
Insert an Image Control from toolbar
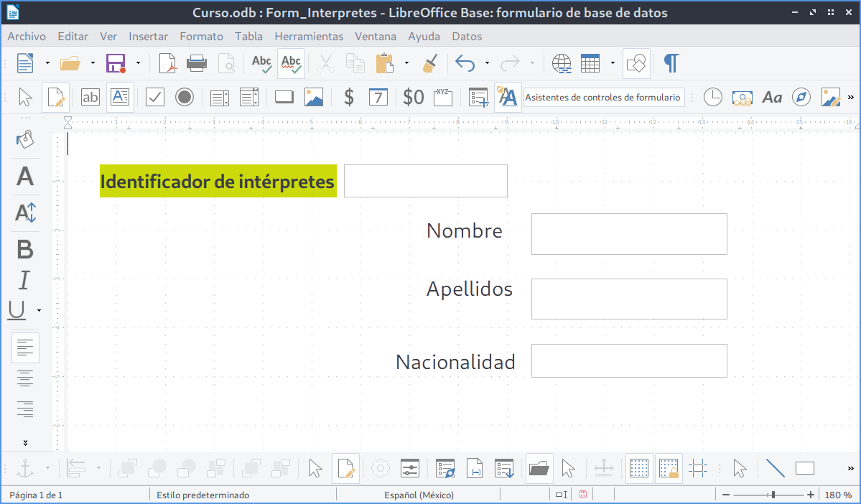tap(313, 97)
